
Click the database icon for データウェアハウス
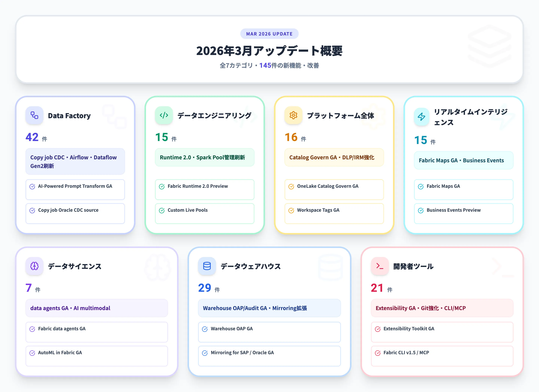(x=206, y=266)
